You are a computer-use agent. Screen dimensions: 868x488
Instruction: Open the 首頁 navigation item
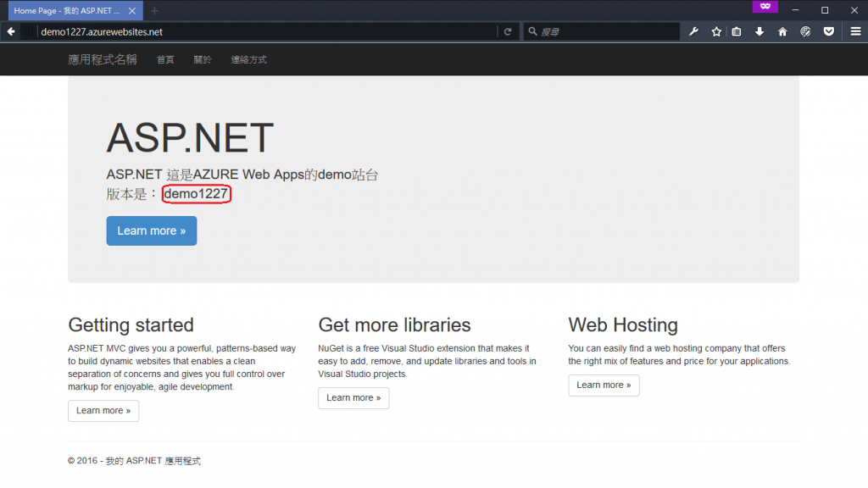coord(165,60)
